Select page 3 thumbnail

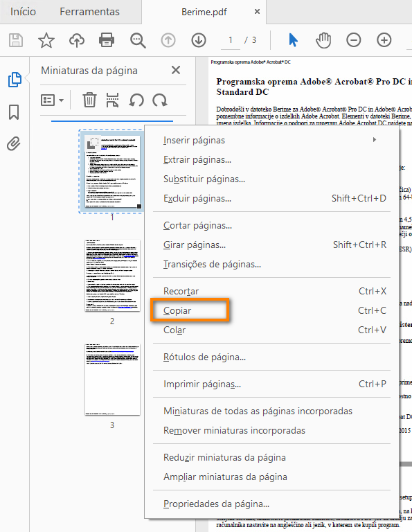(x=112, y=380)
